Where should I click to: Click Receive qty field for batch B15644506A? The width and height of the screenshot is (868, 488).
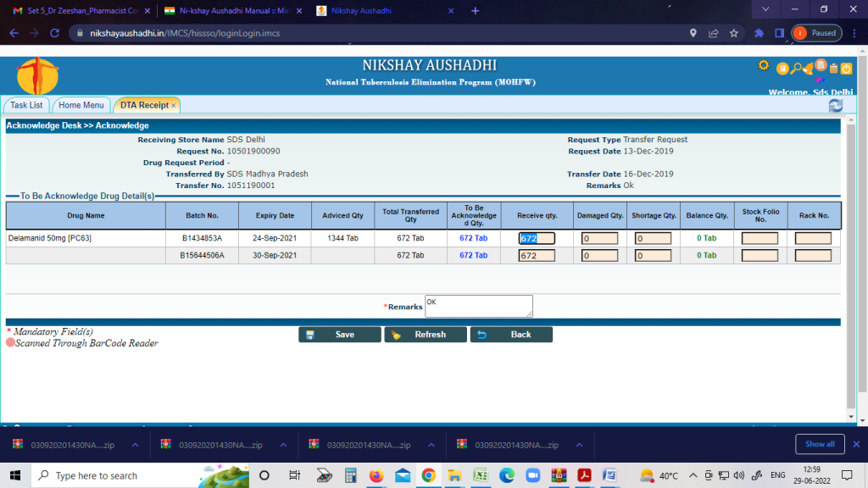(537, 256)
